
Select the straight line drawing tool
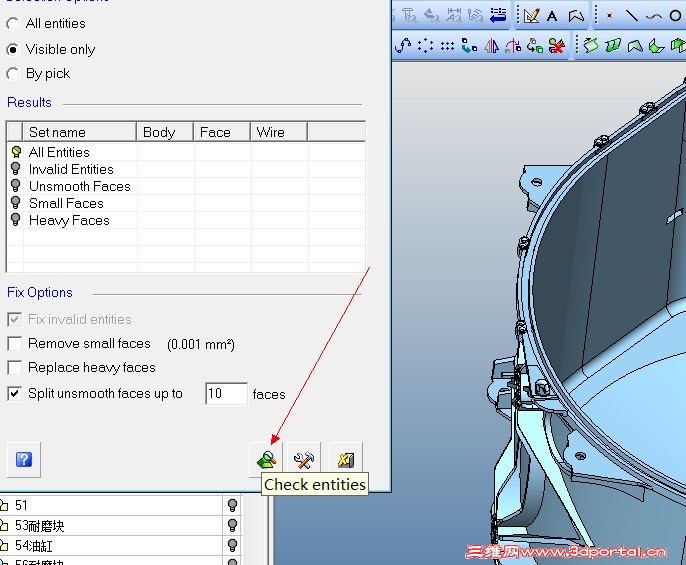tap(631, 16)
